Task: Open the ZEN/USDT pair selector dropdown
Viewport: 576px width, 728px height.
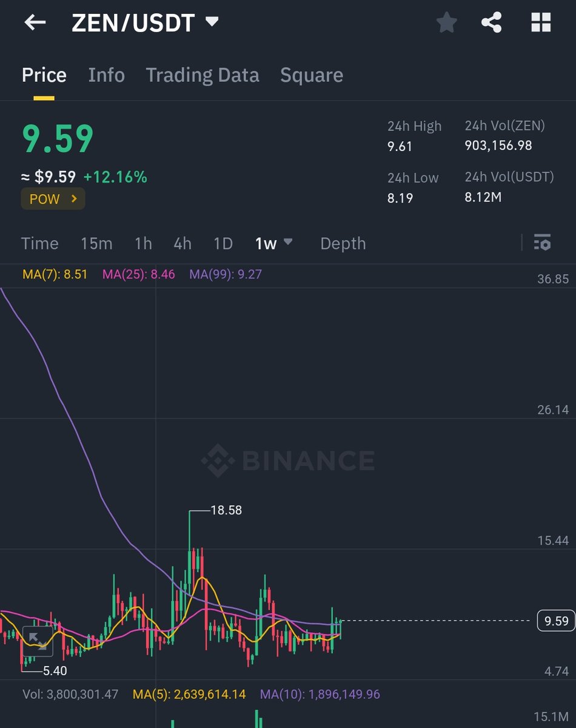Action: (x=212, y=22)
